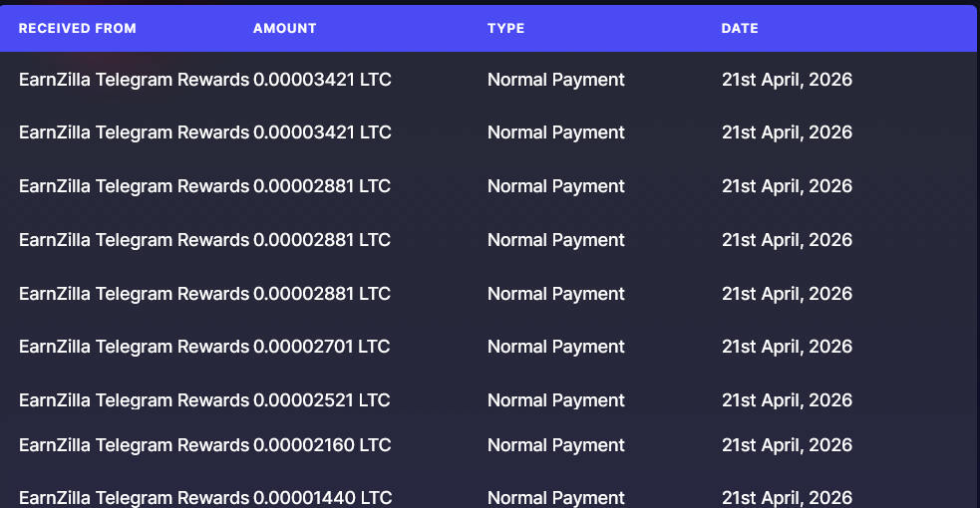Screen dimensions: 980x508
Task: Click first 0.00002881 LTC amount cell
Action: 322,186
